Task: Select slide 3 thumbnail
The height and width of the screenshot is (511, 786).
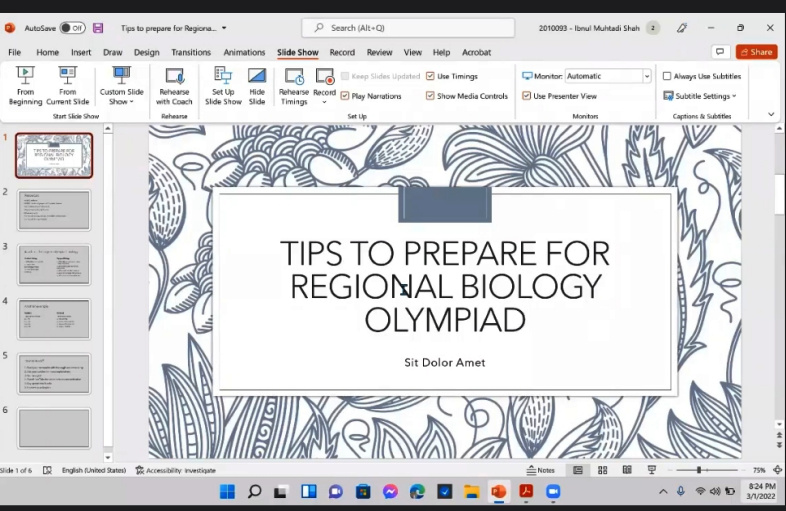Action: (54, 264)
